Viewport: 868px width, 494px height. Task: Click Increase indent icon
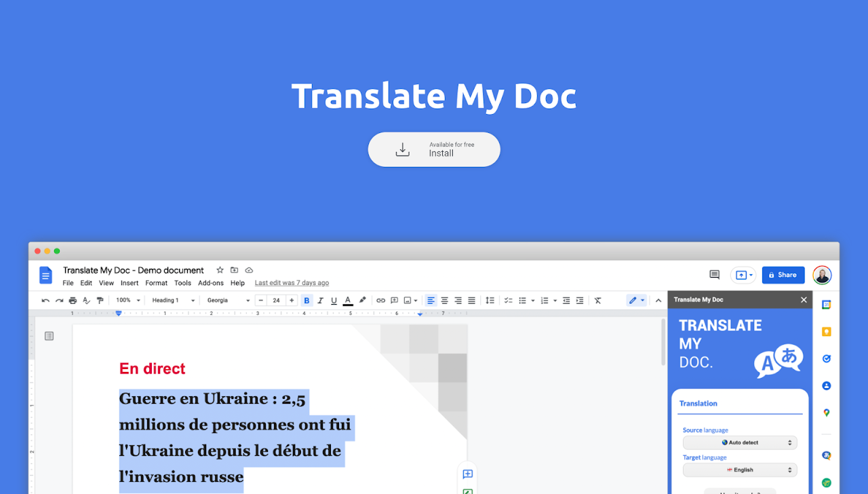pyautogui.click(x=580, y=301)
